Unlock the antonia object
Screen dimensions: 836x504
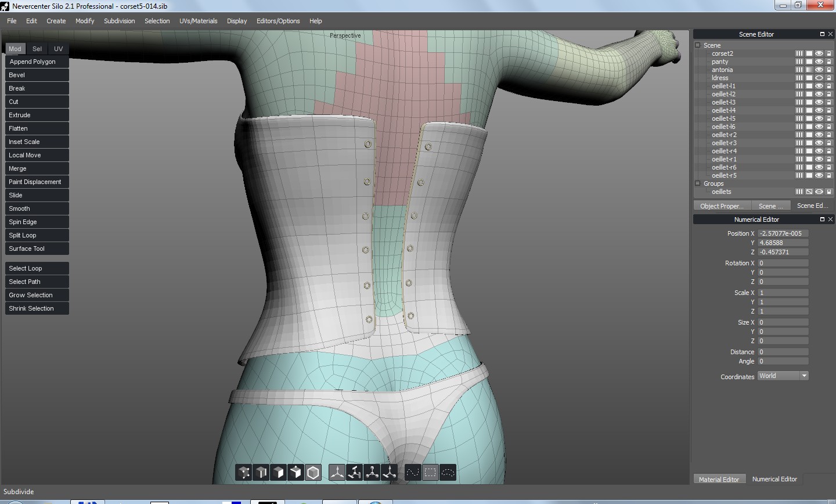(829, 70)
